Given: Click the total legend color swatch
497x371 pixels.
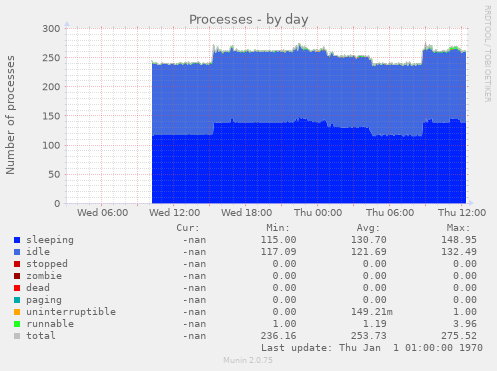Looking at the screenshot, I should (17, 336).
